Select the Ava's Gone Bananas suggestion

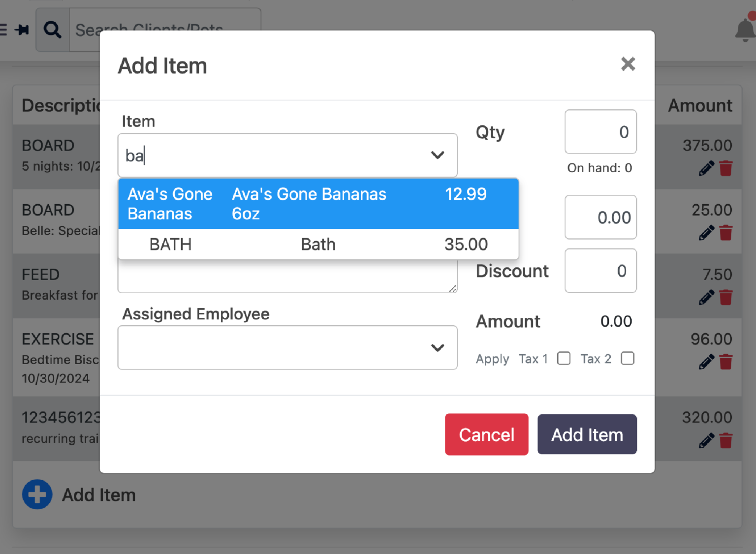[318, 204]
